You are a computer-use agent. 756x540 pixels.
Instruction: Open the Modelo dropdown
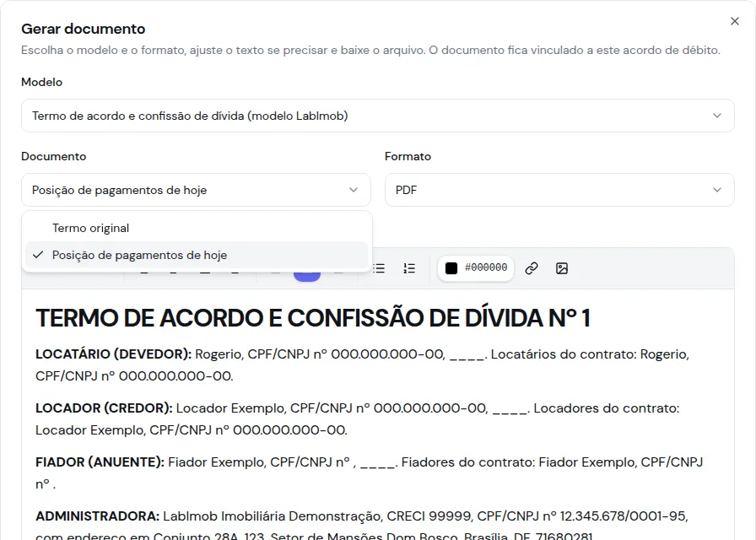tap(377, 116)
